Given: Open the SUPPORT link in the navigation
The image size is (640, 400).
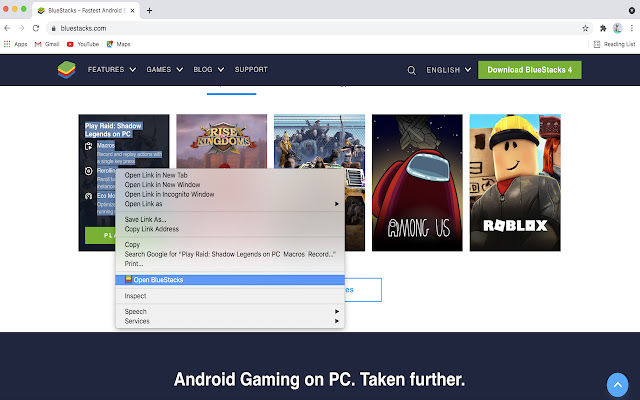Looking at the screenshot, I should 251,70.
